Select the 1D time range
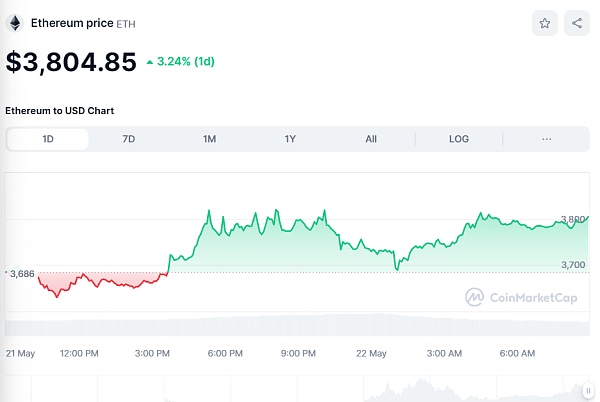600x402 pixels. coord(48,139)
